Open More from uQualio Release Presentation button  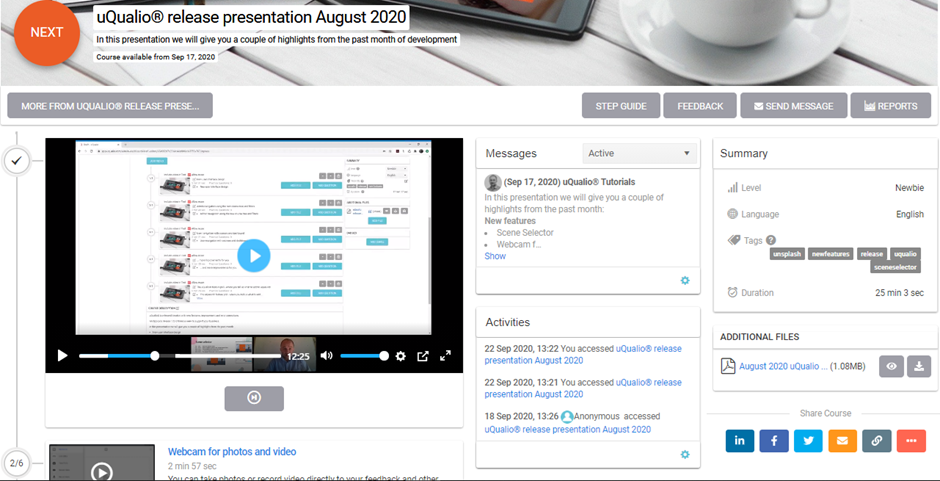coord(110,106)
